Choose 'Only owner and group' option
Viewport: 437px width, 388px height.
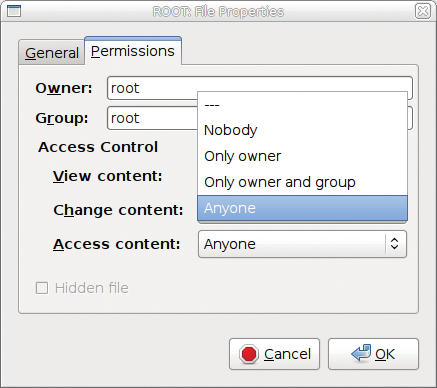(x=302, y=182)
